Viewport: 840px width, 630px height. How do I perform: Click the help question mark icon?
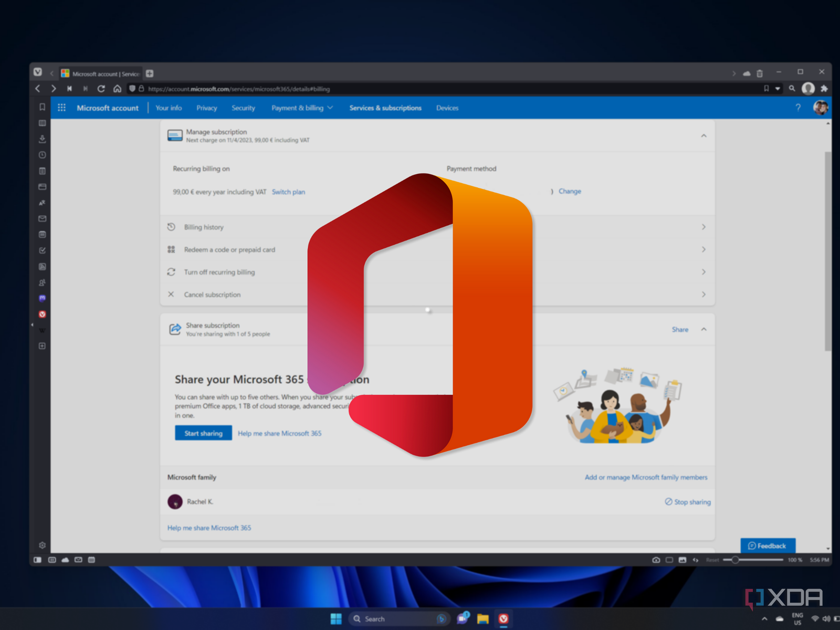[798, 108]
